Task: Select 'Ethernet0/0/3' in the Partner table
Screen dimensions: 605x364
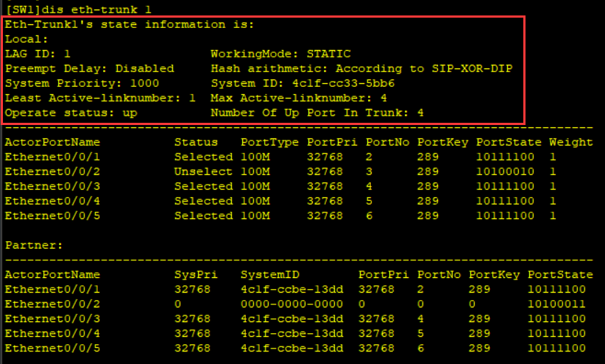Action: coord(52,318)
